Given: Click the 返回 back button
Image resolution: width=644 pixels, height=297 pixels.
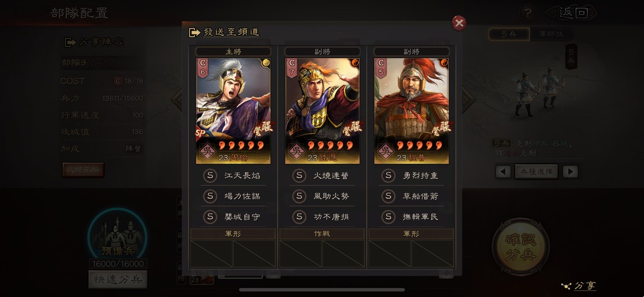Looking at the screenshot, I should (x=572, y=13).
